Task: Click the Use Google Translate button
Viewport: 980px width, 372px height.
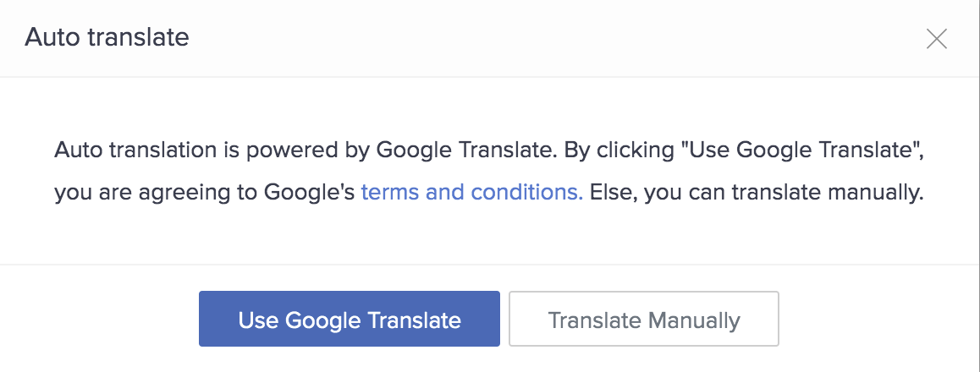Action: [x=349, y=320]
